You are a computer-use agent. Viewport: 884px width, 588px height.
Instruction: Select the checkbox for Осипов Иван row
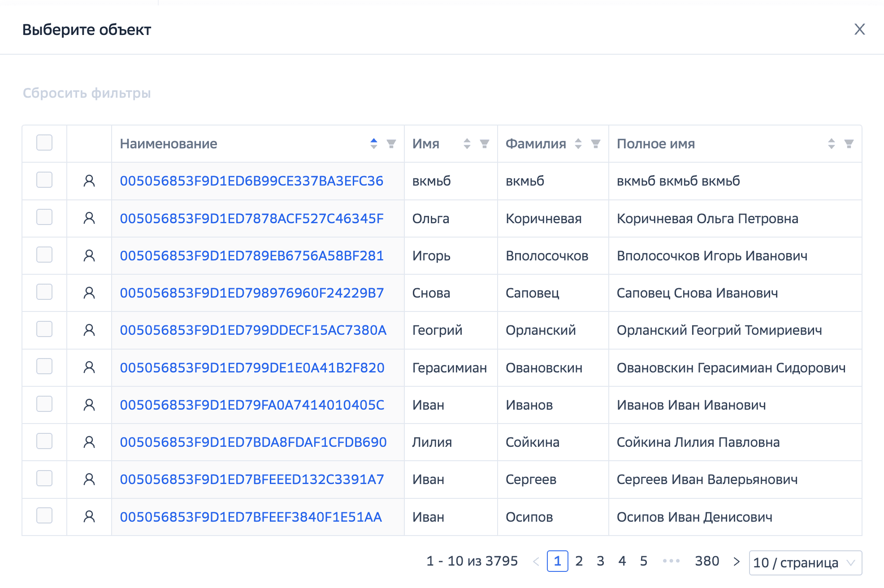pyautogui.click(x=44, y=516)
